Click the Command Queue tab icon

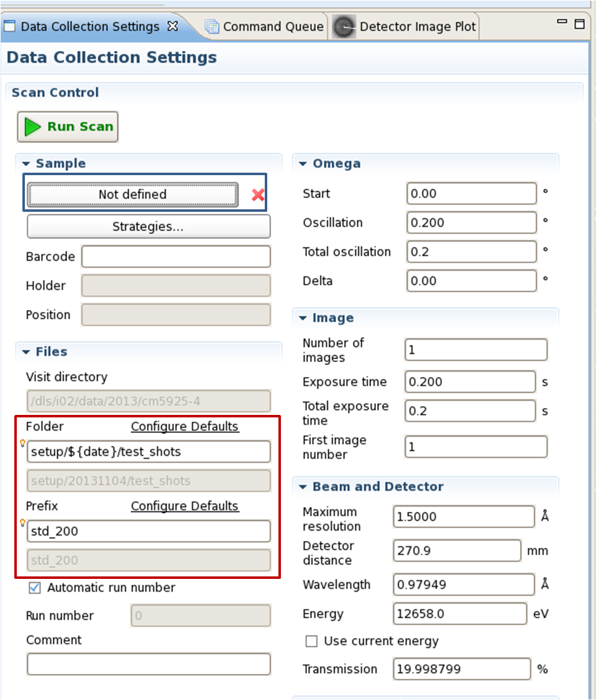coord(213,27)
